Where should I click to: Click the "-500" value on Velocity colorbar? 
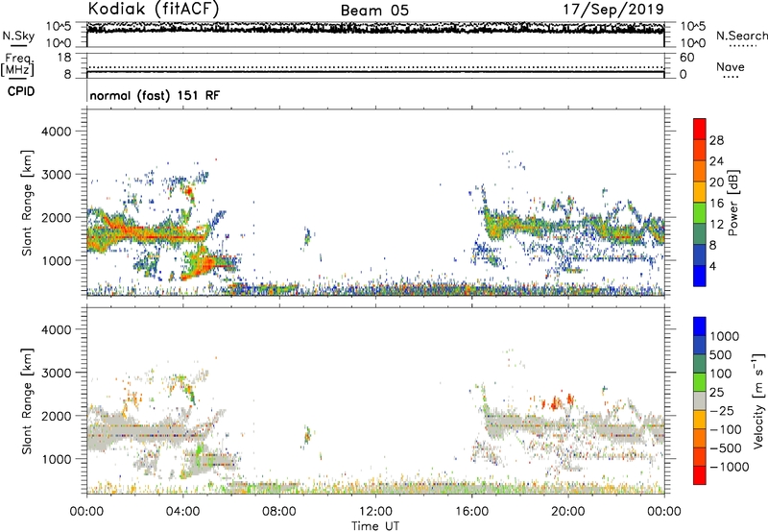coord(726,448)
